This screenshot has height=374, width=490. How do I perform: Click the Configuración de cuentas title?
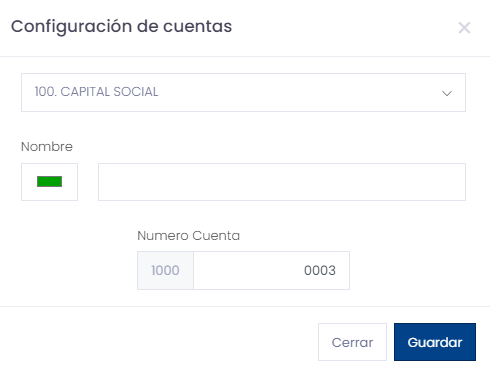coord(121,26)
